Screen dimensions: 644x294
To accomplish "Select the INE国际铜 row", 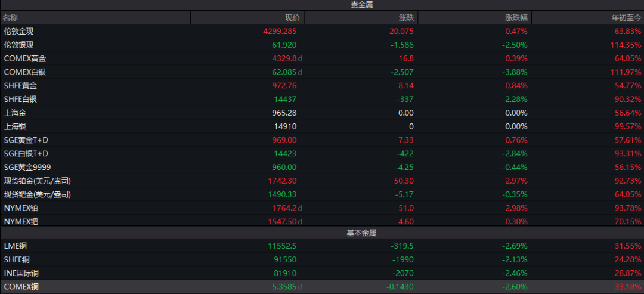I will (21, 273).
